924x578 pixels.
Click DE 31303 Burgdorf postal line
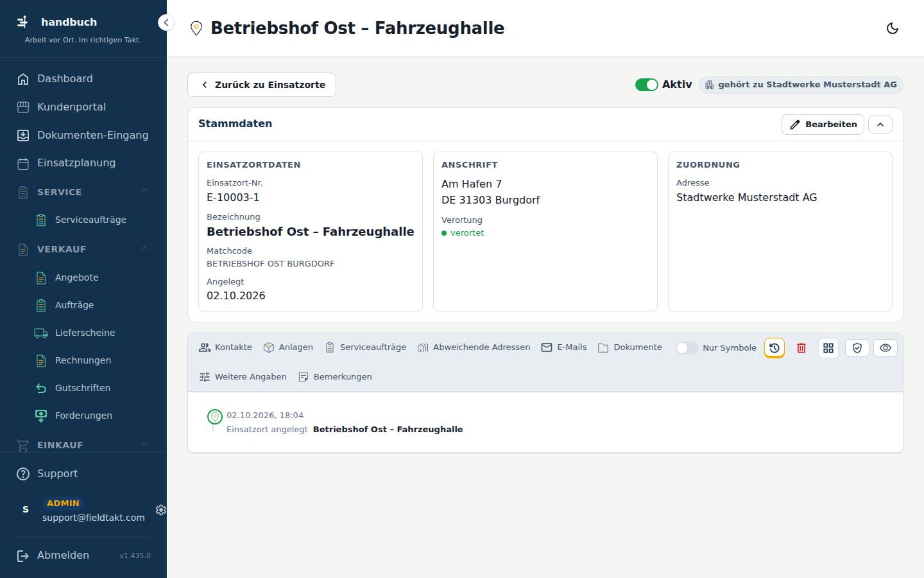point(490,200)
